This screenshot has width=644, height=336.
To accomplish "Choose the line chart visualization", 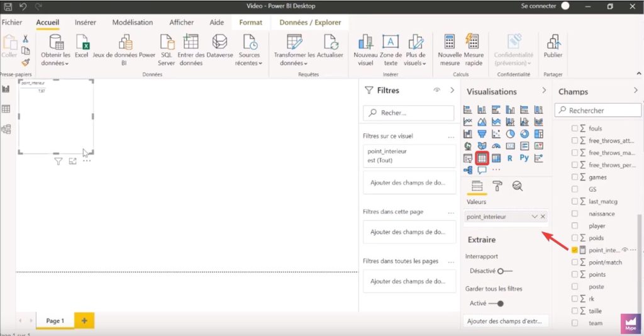I will (x=468, y=122).
